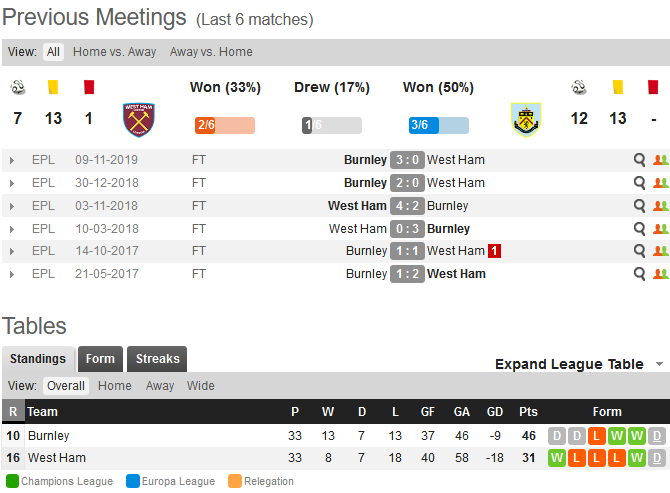
Task: Expand the 09-11-2019 match row arrow
Action: 12,161
